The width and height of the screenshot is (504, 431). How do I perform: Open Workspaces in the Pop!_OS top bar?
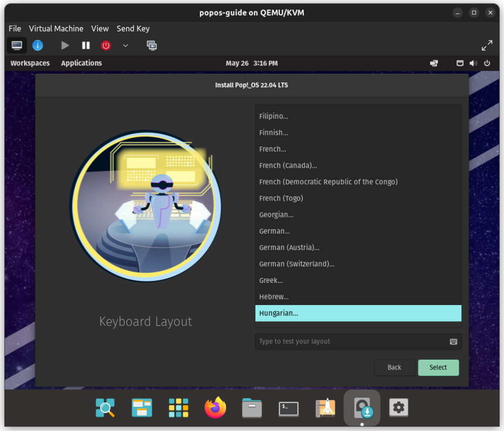coord(30,63)
